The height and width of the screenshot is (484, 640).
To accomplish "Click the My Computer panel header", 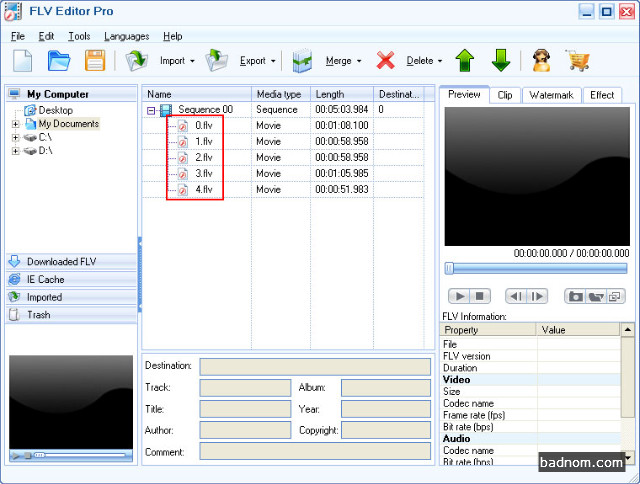I will [71, 94].
